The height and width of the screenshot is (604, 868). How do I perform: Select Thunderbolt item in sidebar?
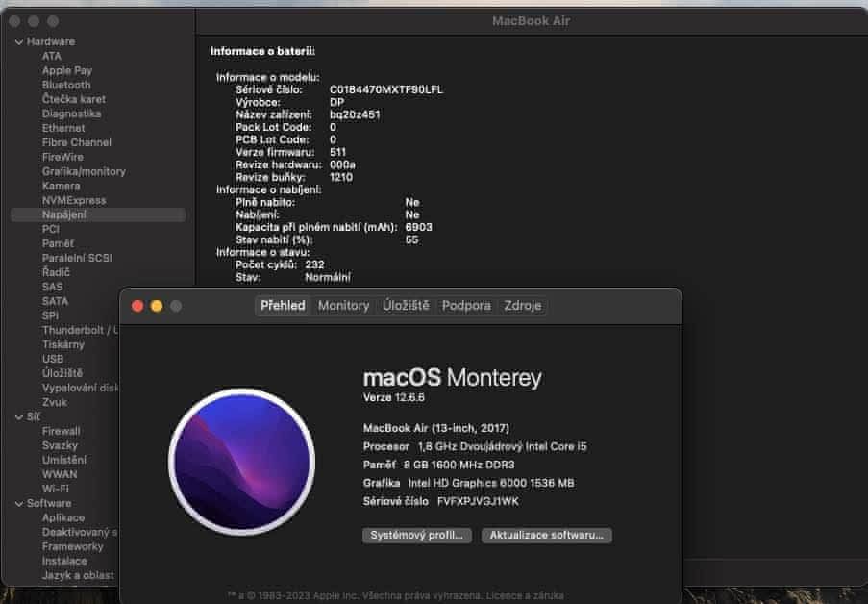(81, 330)
